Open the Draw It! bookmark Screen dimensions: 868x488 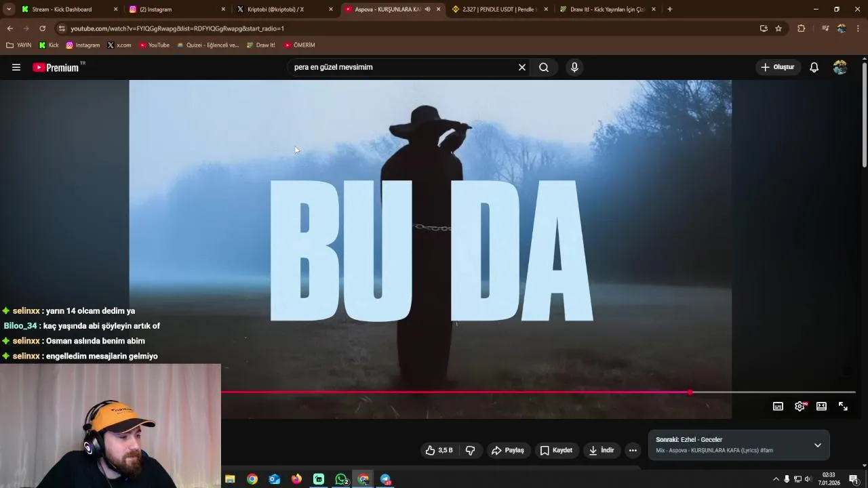[x=261, y=45]
